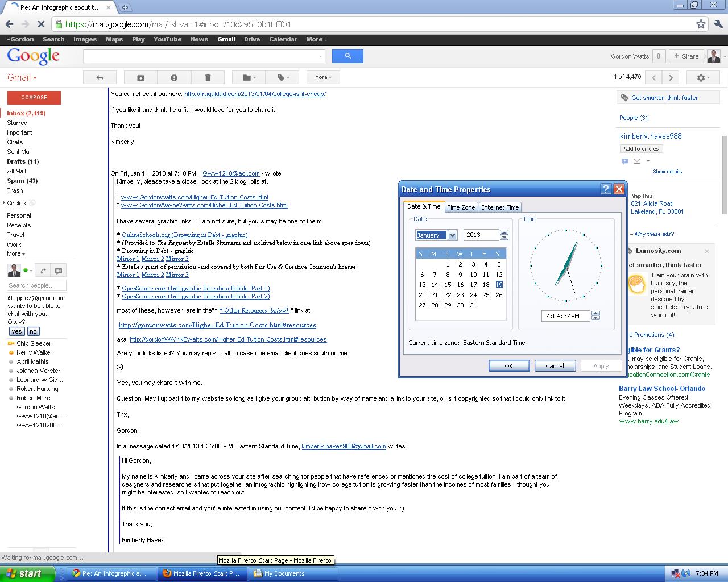
Task: Open My Documents from the taskbar
Action: tap(293, 573)
